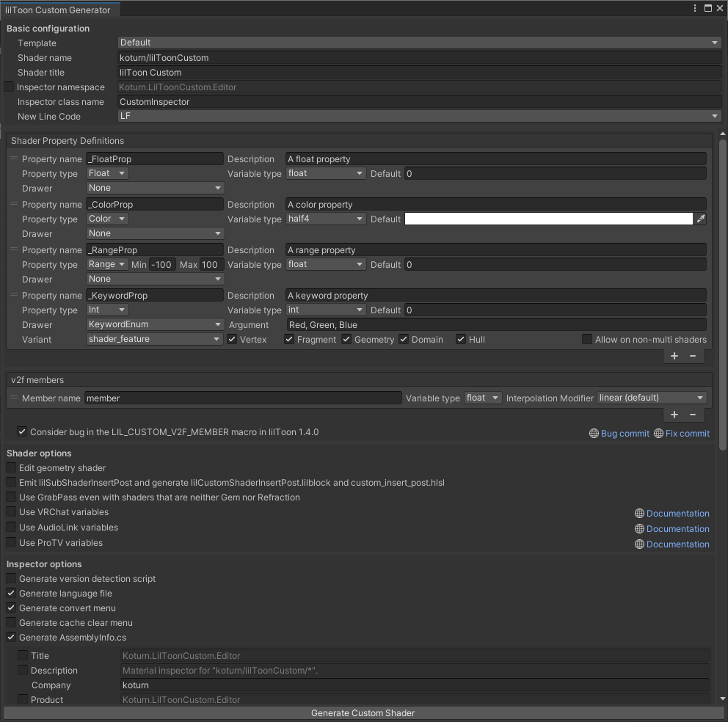Open the shader_feature variant dropdown
The width and height of the screenshot is (728, 722).
(x=155, y=339)
